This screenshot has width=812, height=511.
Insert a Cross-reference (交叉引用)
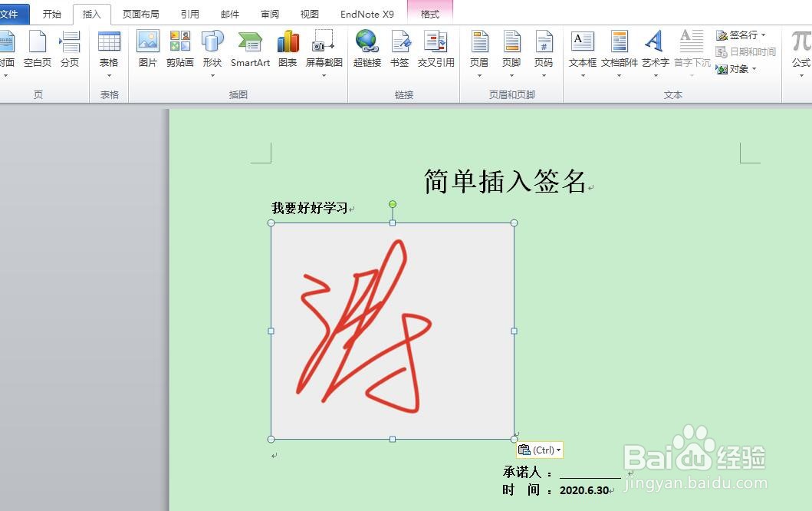pyautogui.click(x=436, y=48)
